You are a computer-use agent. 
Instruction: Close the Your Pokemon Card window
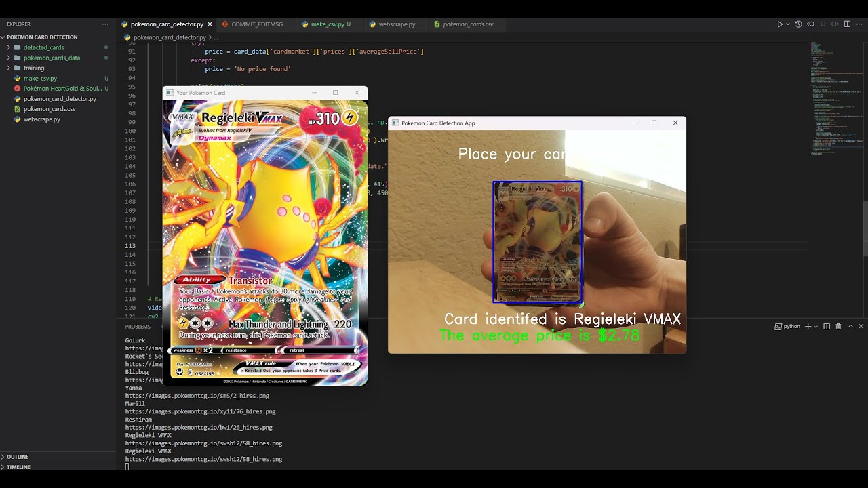pyautogui.click(x=357, y=93)
